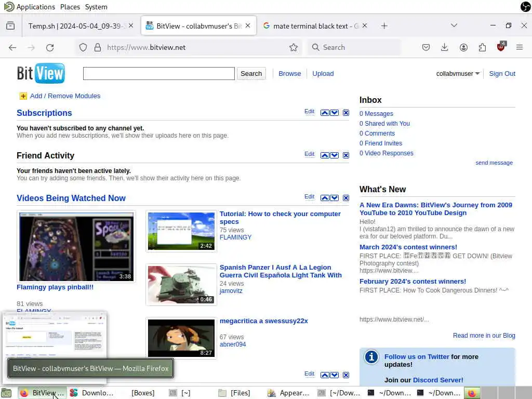Open March 2024's contest winners post
The image size is (532, 399).
pyautogui.click(x=408, y=247)
